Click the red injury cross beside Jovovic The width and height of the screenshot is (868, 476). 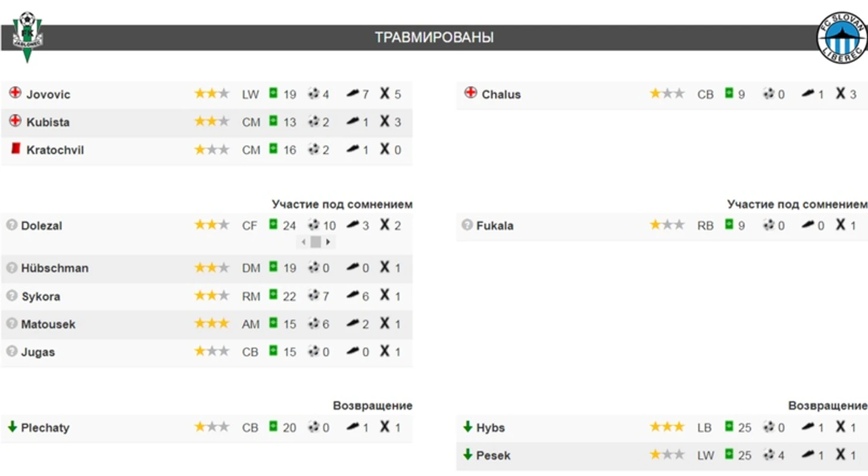15,93
